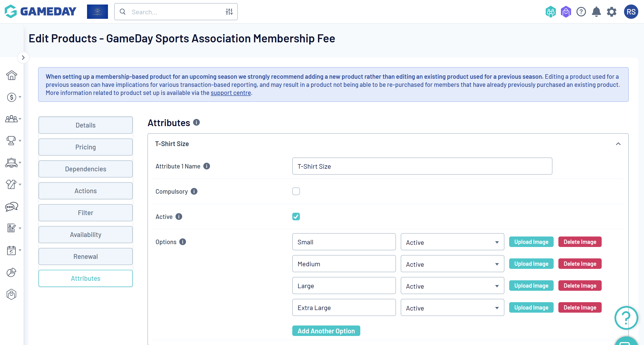Viewport: 644px width, 345px height.
Task: Click Add Another Option button
Action: [326, 331]
